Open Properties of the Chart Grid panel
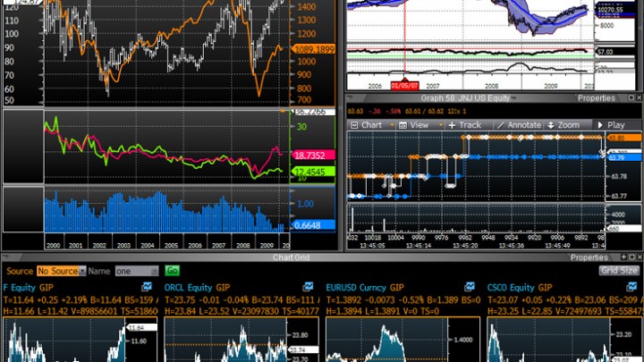Viewport: 644px width, 362px height. click(589, 257)
